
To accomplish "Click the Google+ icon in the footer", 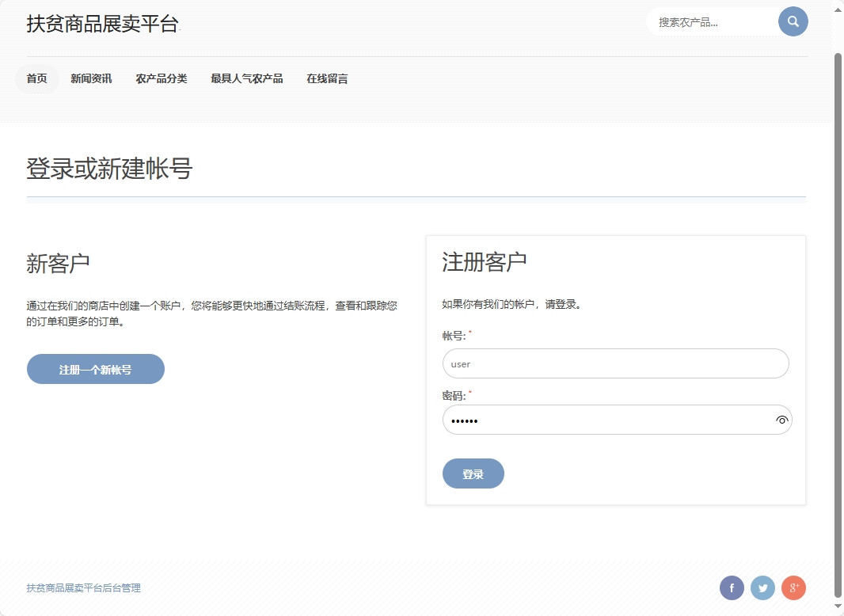I will (793, 587).
